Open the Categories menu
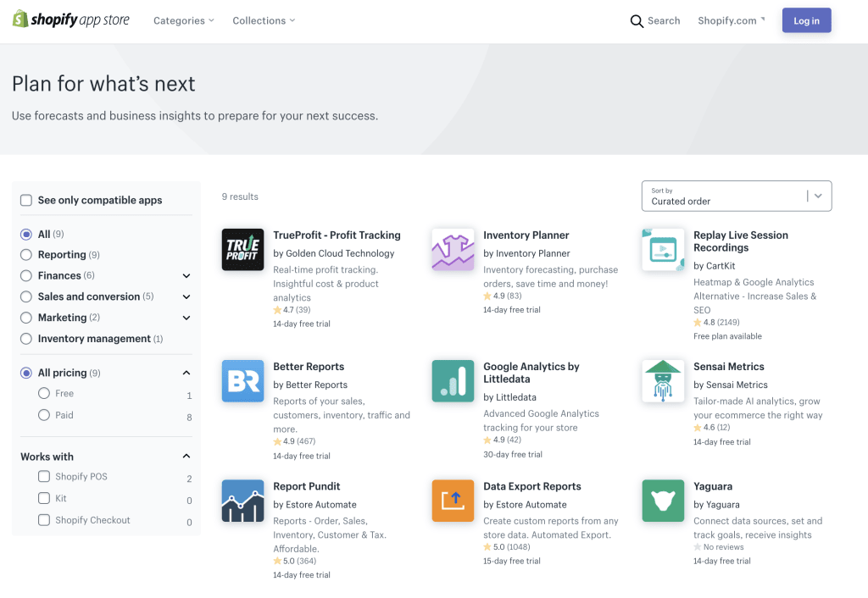This screenshot has width=868, height=598. [x=183, y=20]
